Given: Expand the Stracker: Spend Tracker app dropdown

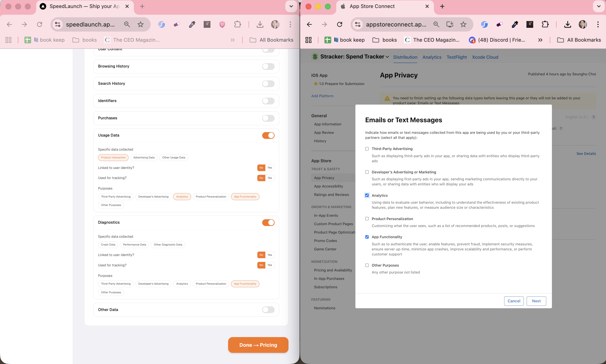Looking at the screenshot, I should [x=387, y=57].
